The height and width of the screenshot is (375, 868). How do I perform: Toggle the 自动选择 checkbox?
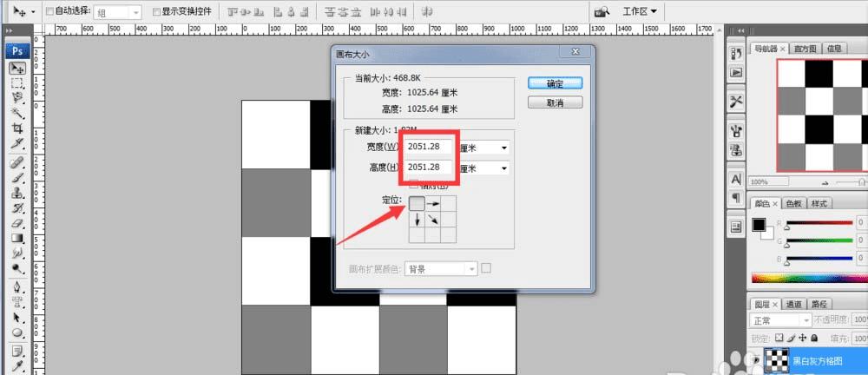(49, 11)
